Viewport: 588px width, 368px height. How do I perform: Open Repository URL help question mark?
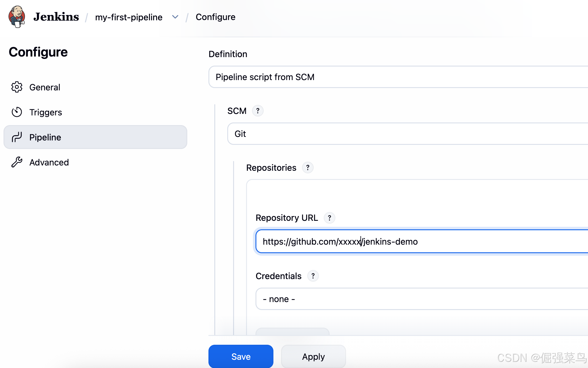[x=330, y=218]
